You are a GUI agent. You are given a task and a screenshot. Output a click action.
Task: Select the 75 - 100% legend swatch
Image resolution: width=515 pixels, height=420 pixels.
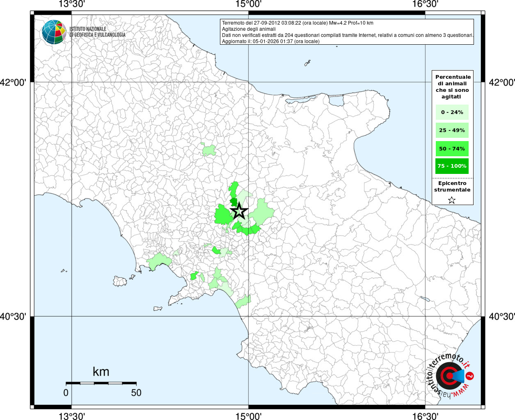(x=452, y=166)
